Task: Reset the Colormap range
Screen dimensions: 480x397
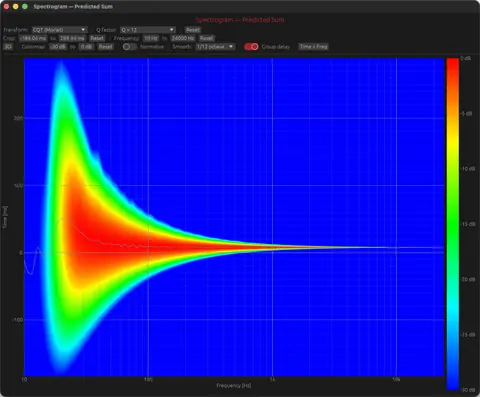Action: tap(105, 47)
